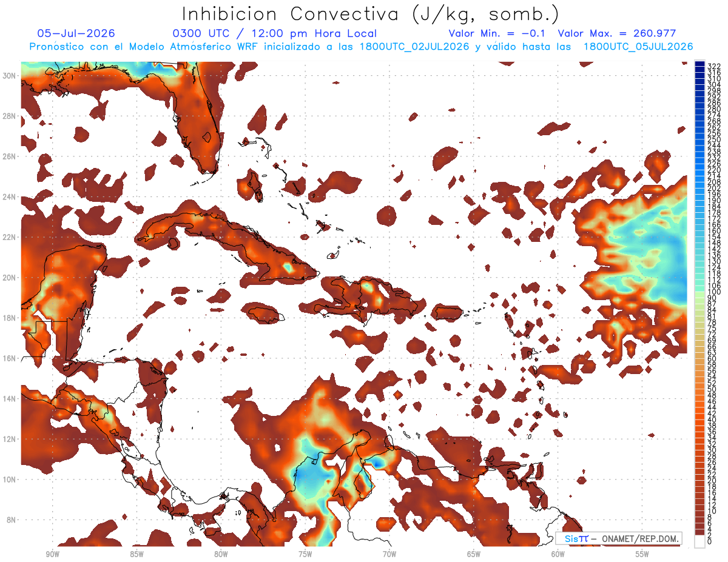Screen dimensions: 728x562
Task: Click the '100' value on the color scale
Action: point(713,292)
